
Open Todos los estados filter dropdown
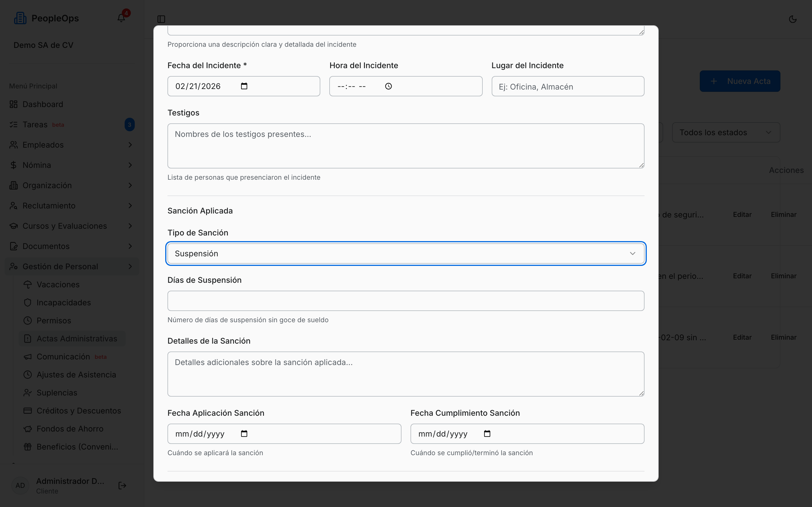tap(726, 132)
